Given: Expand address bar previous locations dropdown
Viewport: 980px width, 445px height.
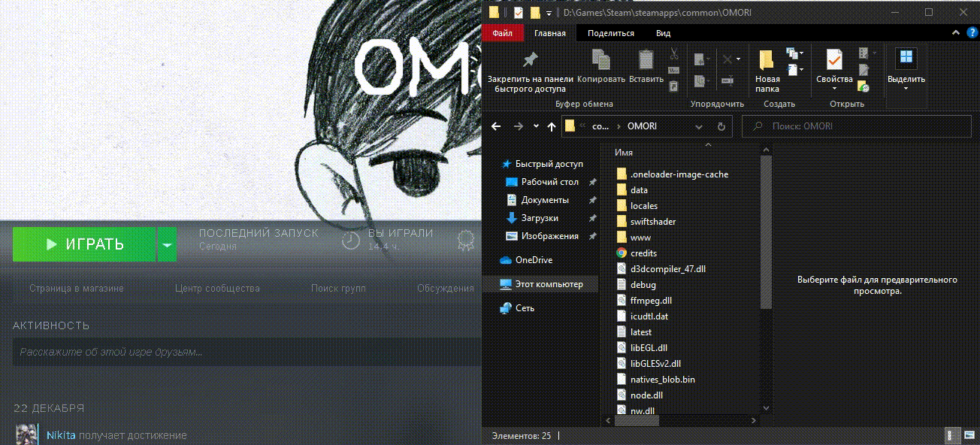Looking at the screenshot, I should pos(699,126).
